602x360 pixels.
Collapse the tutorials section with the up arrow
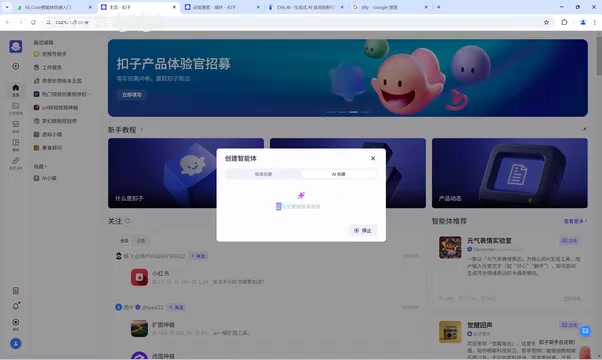click(x=584, y=129)
